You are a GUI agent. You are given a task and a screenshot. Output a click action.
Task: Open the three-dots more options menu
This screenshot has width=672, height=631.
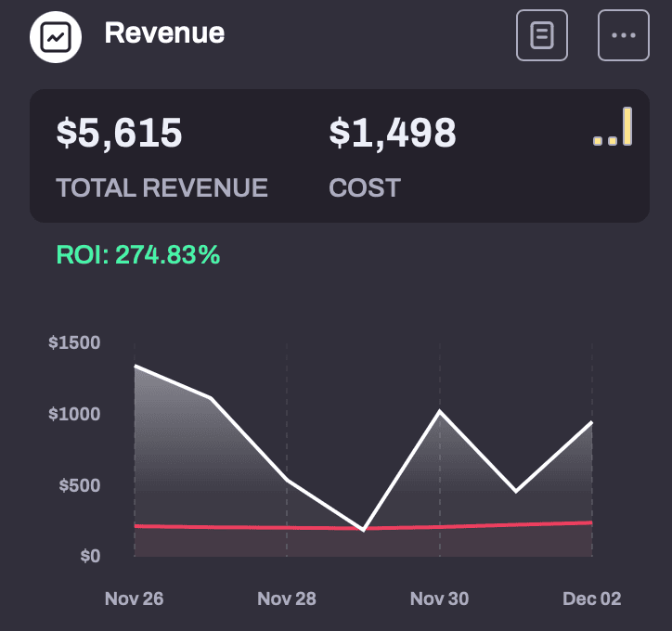click(624, 35)
